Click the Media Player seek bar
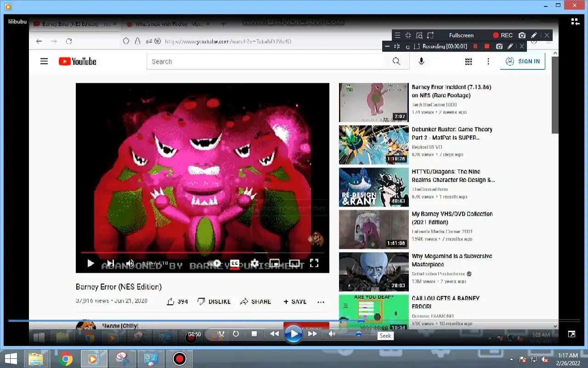Screen dimensions: 588x368 click(294, 321)
